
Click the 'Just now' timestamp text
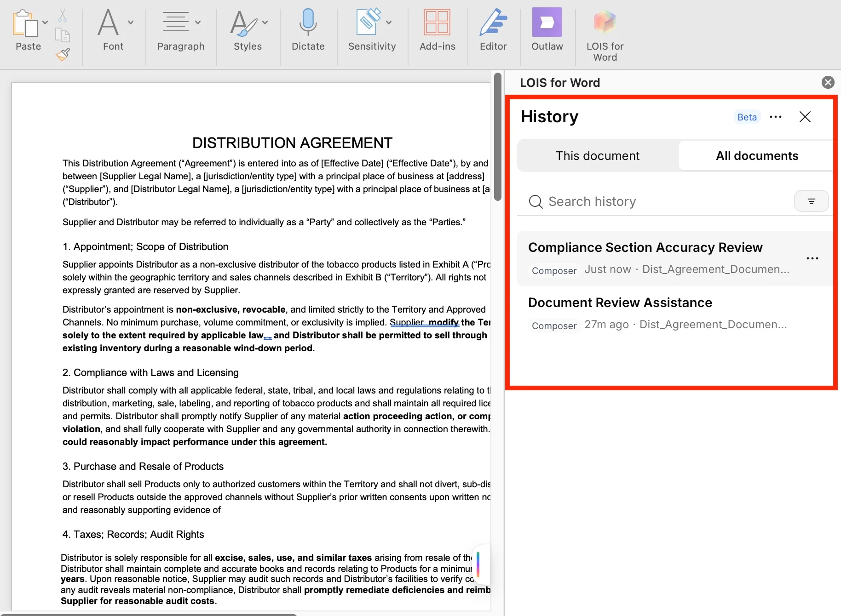click(607, 269)
